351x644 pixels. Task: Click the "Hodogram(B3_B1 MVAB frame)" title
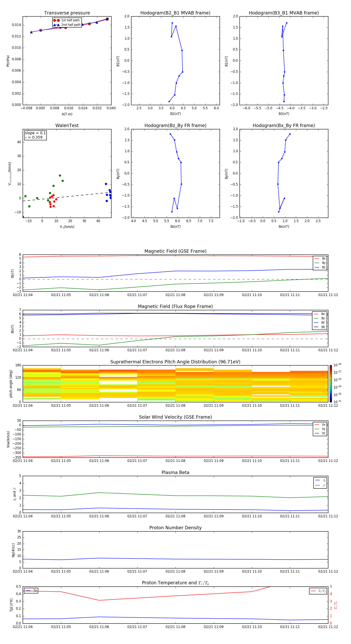pos(284,13)
